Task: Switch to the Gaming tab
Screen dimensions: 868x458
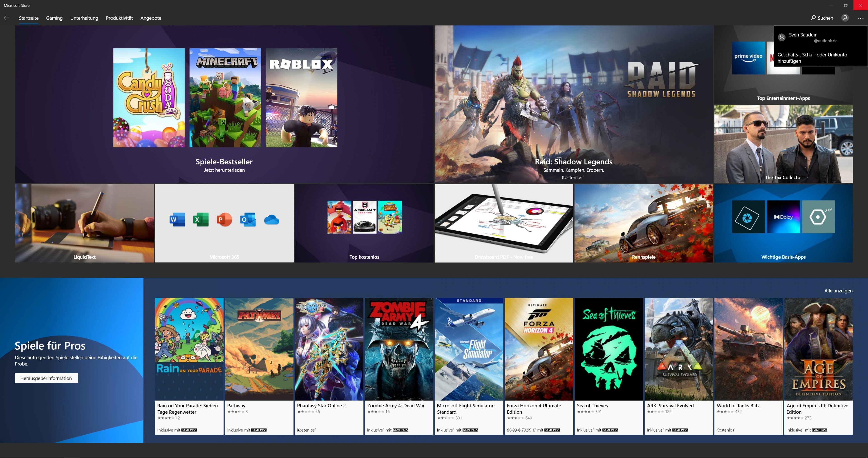Action: pos(54,18)
